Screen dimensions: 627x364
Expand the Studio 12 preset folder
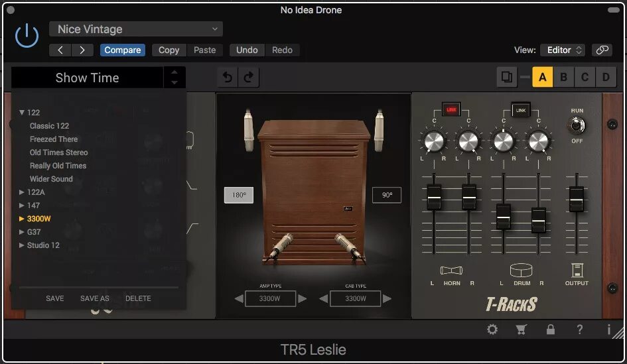tap(22, 245)
